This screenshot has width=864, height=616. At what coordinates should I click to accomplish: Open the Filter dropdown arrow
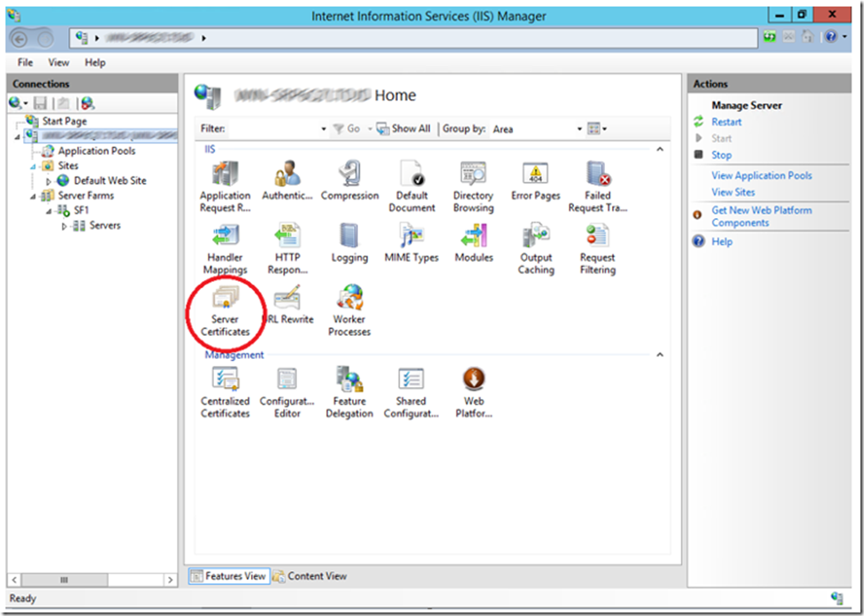coord(324,129)
